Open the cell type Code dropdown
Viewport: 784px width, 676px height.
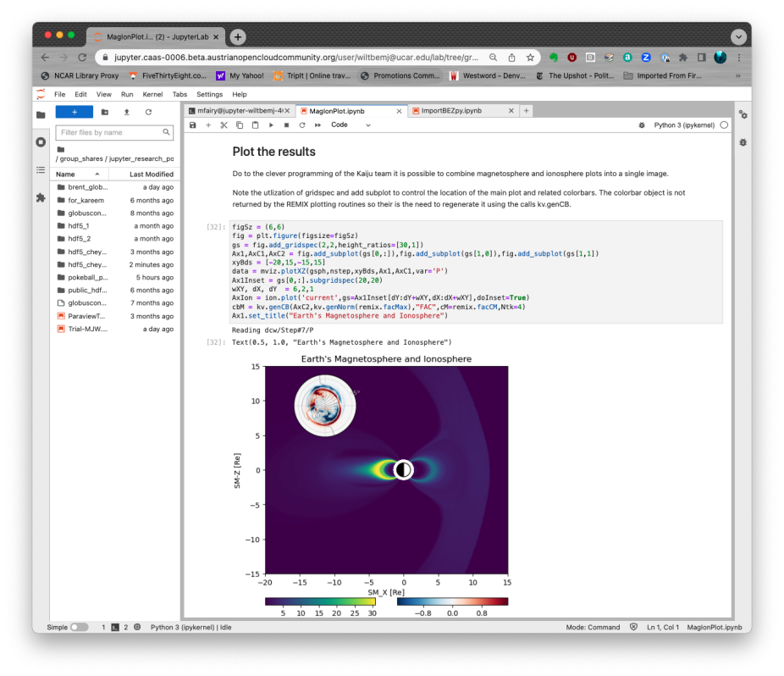pyautogui.click(x=351, y=125)
